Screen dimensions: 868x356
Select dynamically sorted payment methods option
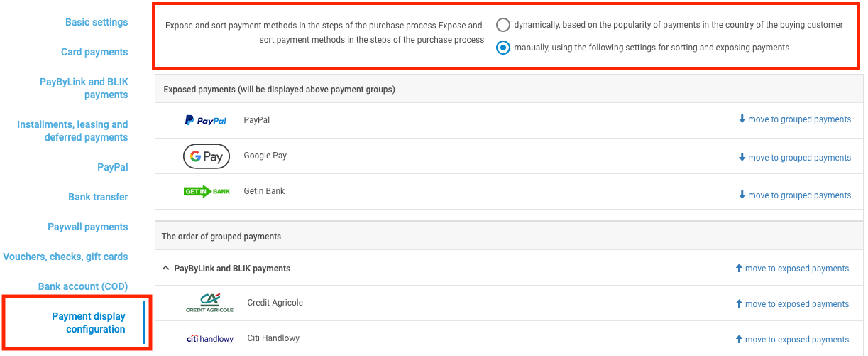[x=503, y=25]
